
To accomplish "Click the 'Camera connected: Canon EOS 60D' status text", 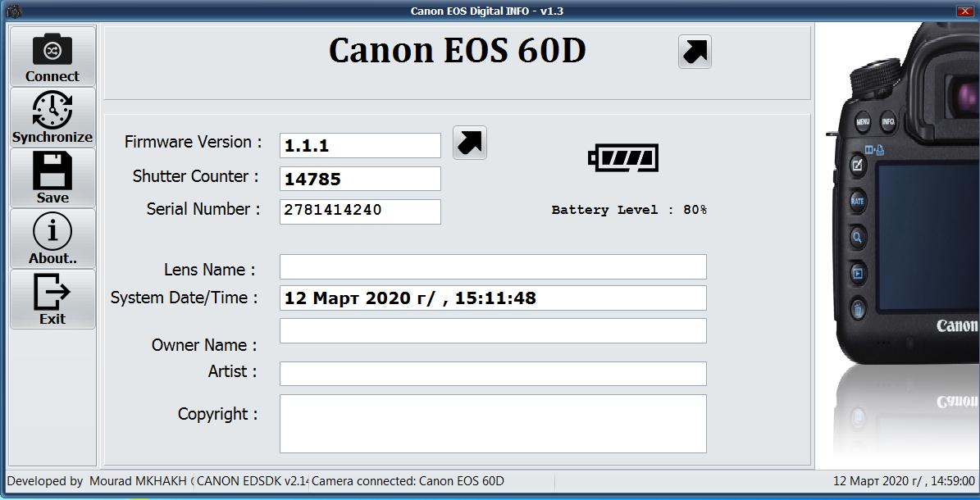I will (x=408, y=481).
